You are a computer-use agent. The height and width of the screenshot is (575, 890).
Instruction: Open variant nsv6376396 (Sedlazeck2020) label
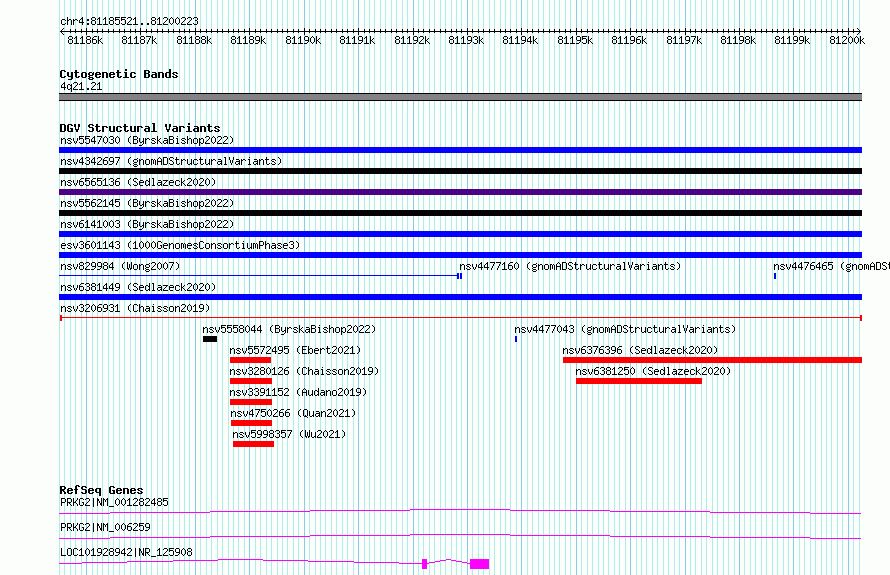[640, 350]
